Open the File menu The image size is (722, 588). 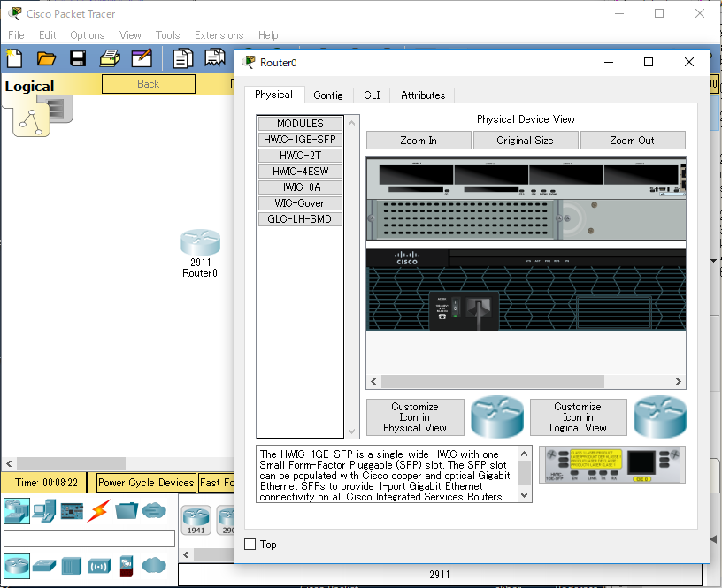pos(16,35)
